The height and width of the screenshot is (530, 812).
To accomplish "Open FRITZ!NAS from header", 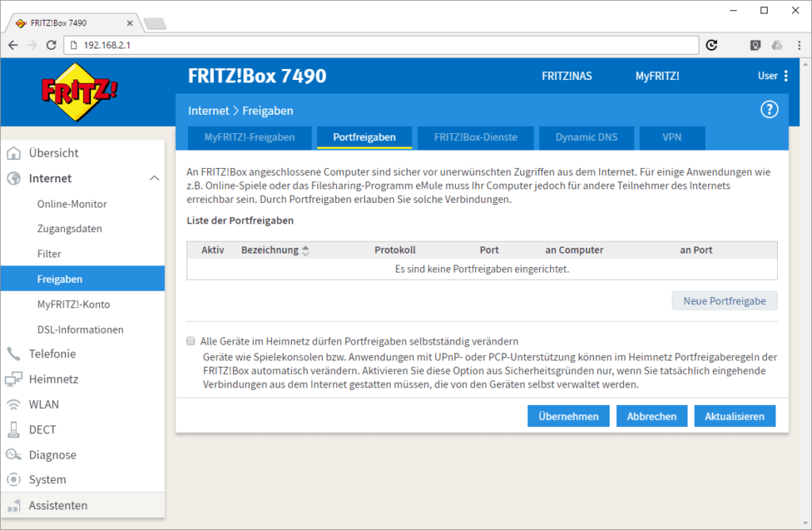I will [x=566, y=77].
